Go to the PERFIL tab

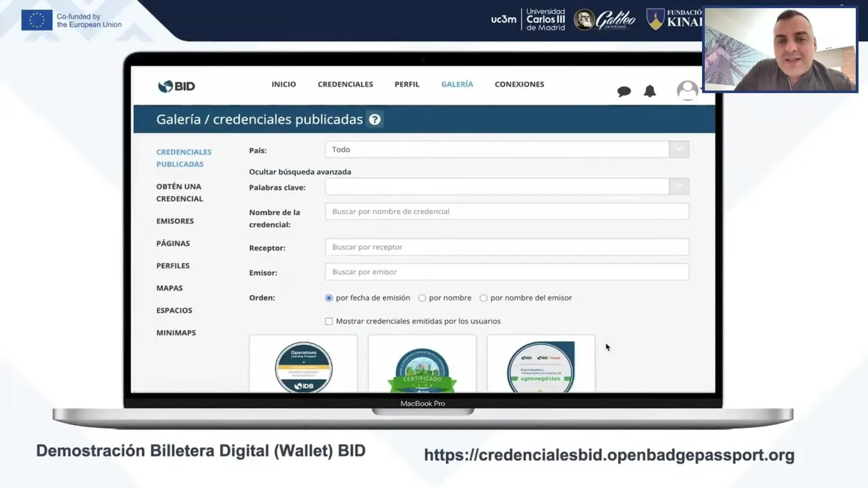407,84
